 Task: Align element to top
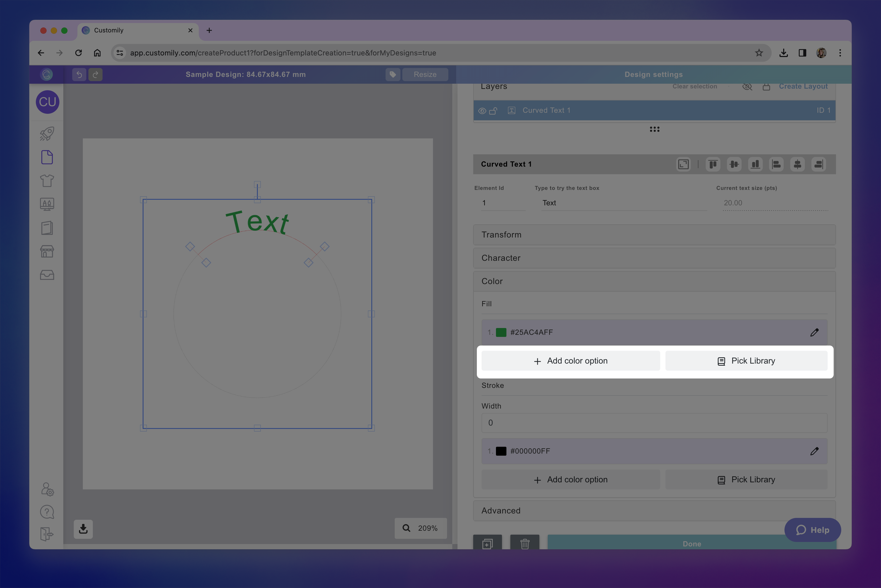(713, 164)
